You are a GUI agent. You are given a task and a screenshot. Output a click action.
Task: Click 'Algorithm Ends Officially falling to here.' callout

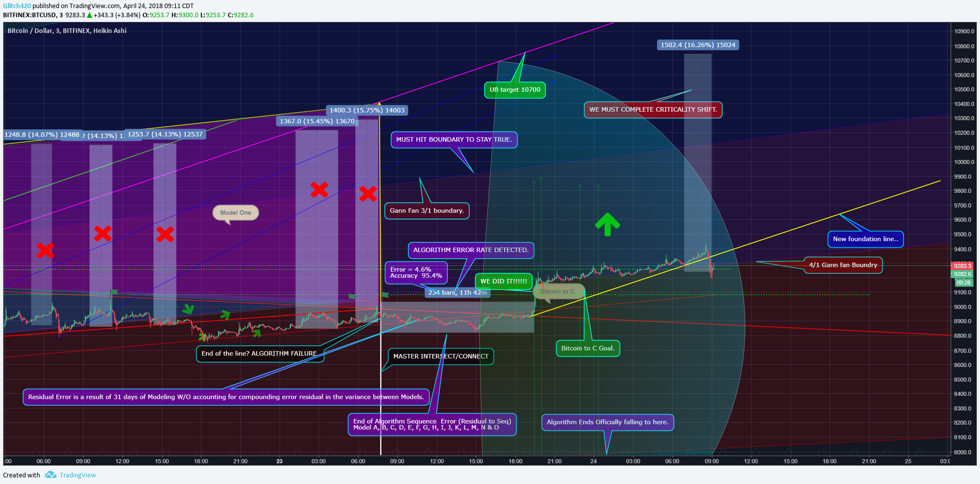coord(608,422)
